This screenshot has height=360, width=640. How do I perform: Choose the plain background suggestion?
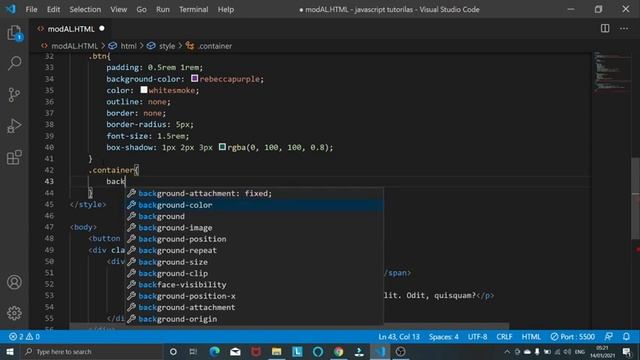[x=254, y=216]
